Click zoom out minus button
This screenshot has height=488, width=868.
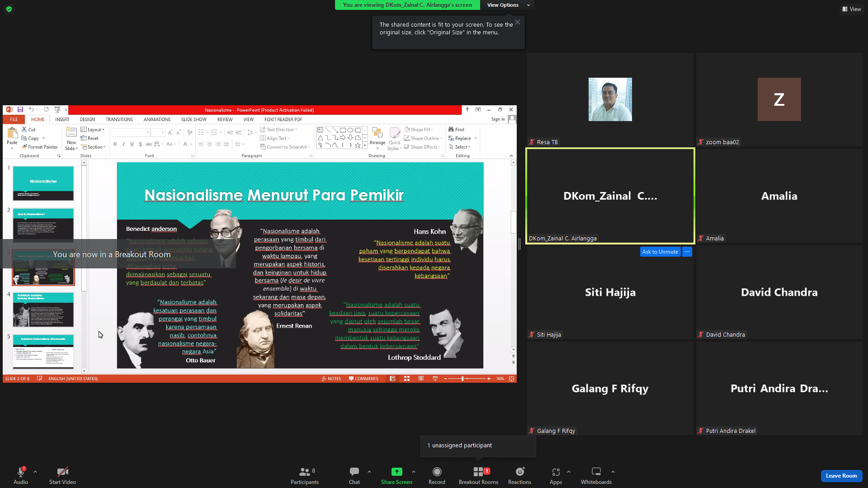click(x=445, y=379)
